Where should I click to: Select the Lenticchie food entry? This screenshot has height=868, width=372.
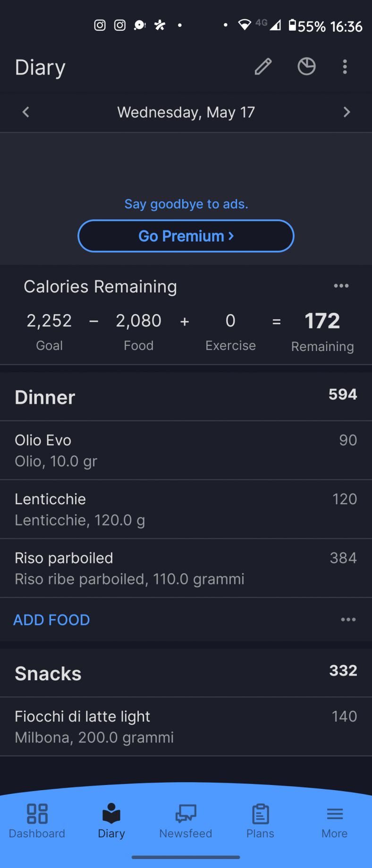pyautogui.click(x=186, y=509)
